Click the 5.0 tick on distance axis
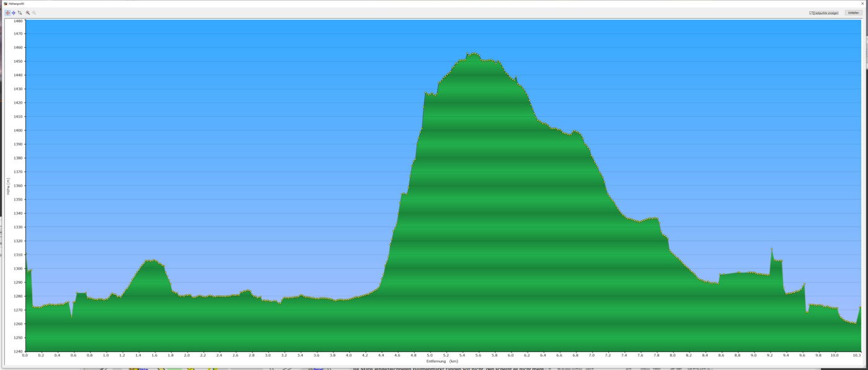The height and width of the screenshot is (370, 868). click(x=430, y=355)
